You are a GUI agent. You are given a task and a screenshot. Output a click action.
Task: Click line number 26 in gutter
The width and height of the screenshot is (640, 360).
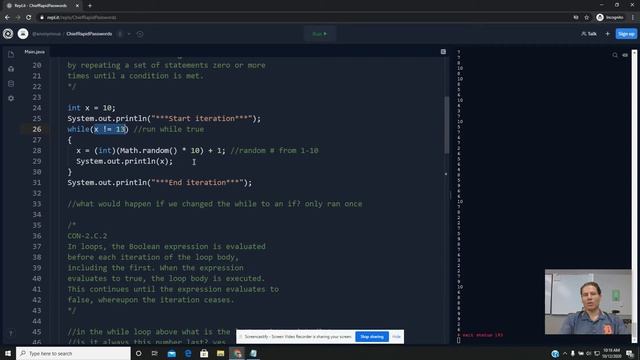click(x=37, y=129)
